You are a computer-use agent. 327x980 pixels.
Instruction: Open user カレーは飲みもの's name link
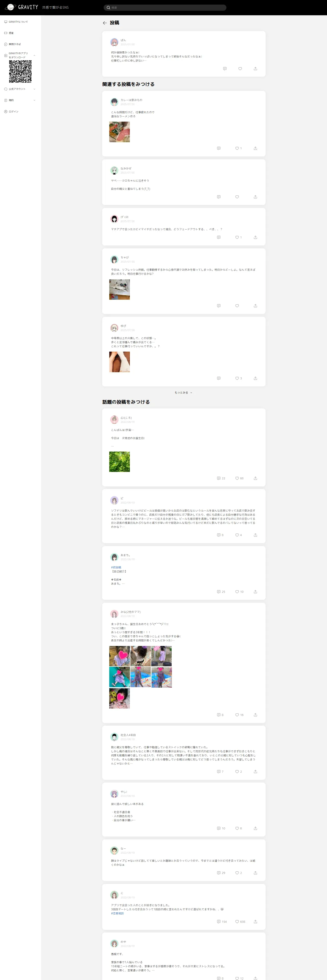pos(131,100)
